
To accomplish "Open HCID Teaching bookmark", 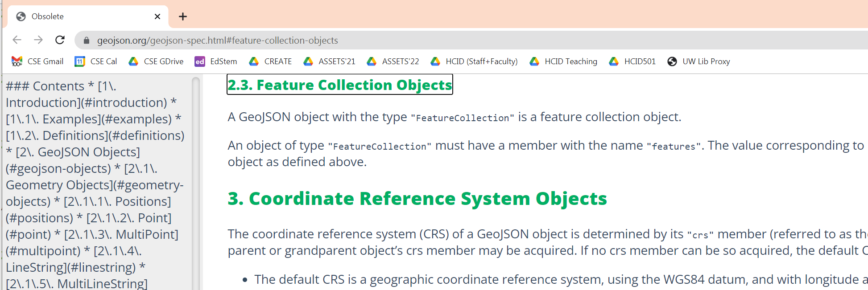I will click(563, 61).
